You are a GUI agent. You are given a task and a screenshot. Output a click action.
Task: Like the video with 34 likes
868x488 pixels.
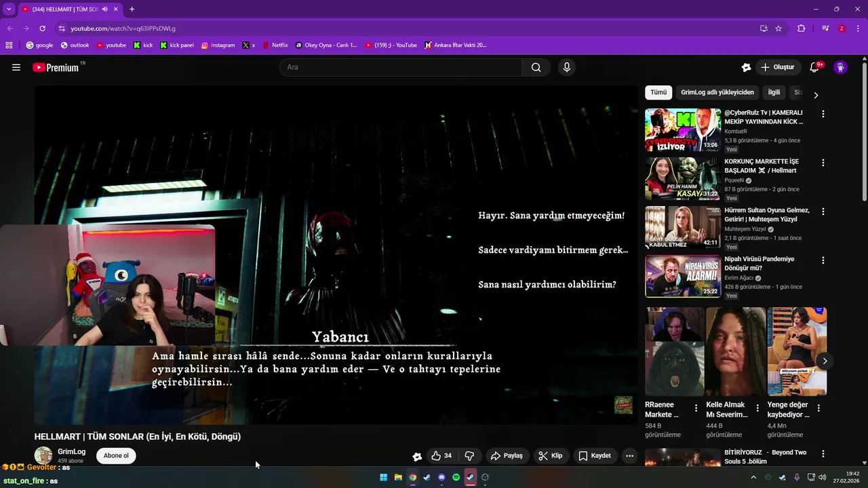(x=442, y=456)
